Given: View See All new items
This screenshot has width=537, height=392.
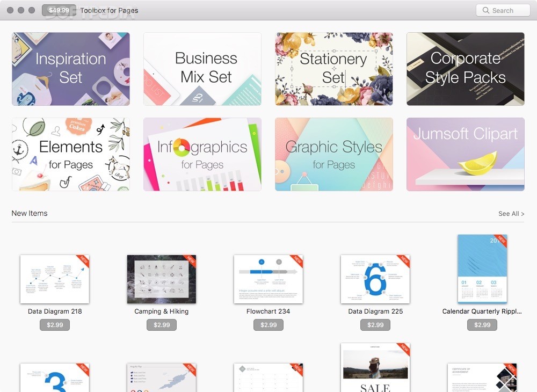Looking at the screenshot, I should (x=511, y=213).
